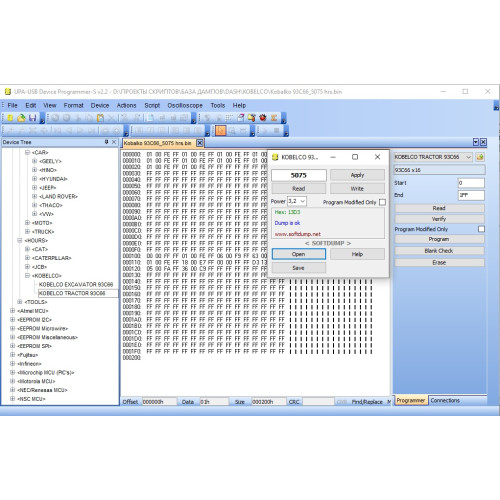
Task: Click the End address input field
Action: click(x=471, y=195)
